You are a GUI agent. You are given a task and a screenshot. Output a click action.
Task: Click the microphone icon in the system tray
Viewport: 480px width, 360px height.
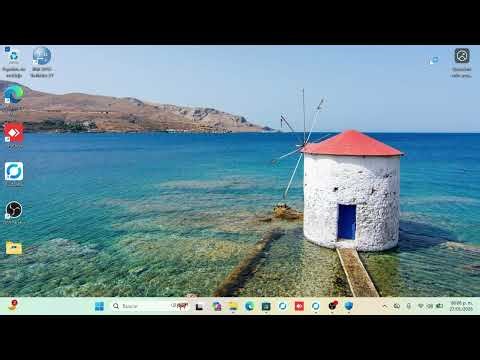point(409,306)
